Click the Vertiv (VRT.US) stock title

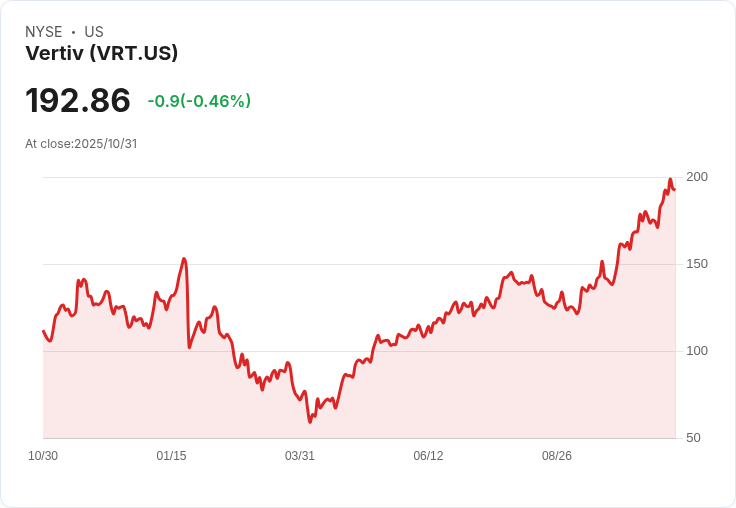(x=101, y=54)
